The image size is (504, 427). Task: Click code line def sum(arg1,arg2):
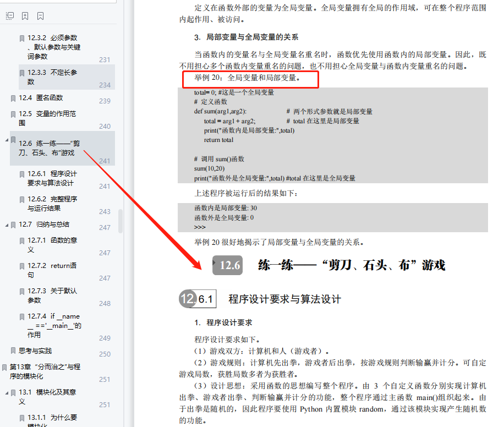click(220, 111)
